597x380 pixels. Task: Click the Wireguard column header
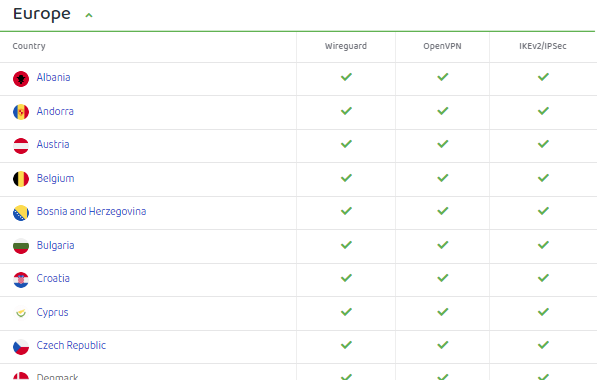346,46
